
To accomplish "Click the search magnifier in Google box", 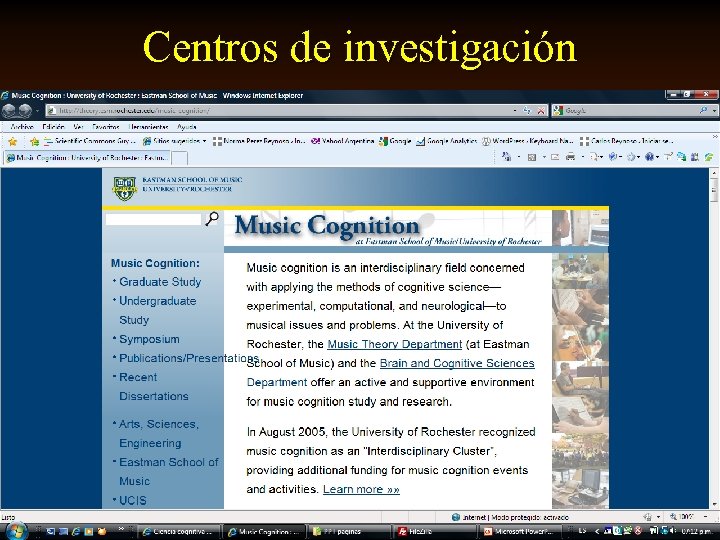I will point(703,110).
